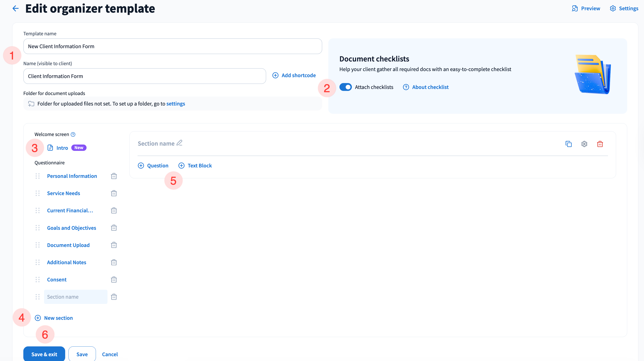Viewport: 644px width, 361px height.
Task: Click the Save & exit button
Action: [44, 354]
